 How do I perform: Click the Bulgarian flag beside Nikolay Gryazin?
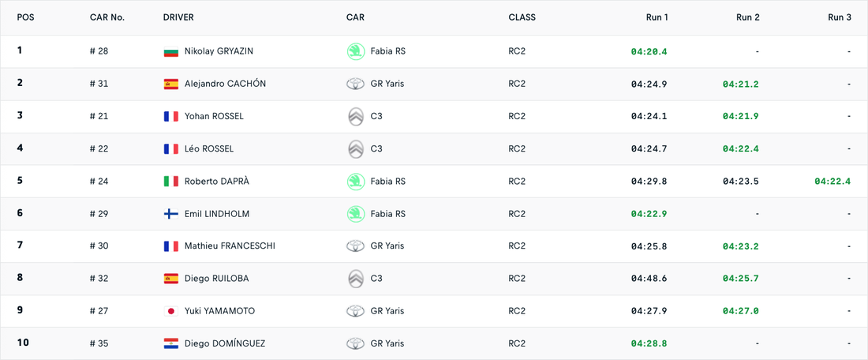tap(170, 51)
